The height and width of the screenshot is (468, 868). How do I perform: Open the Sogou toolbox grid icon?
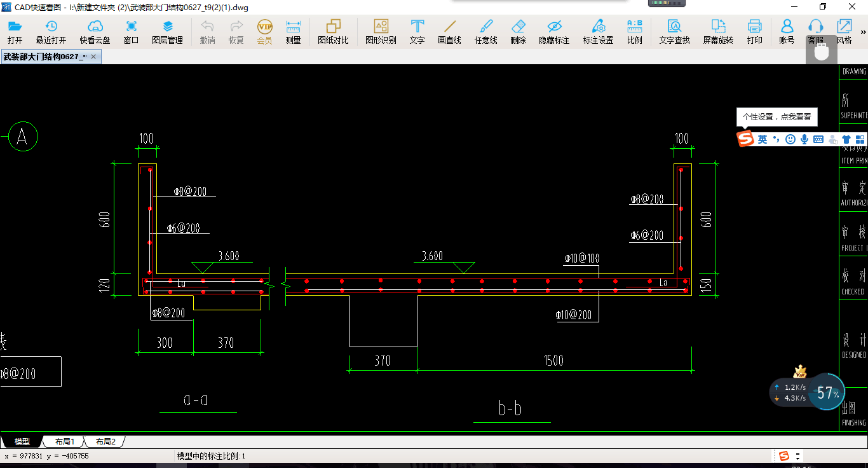860,139
